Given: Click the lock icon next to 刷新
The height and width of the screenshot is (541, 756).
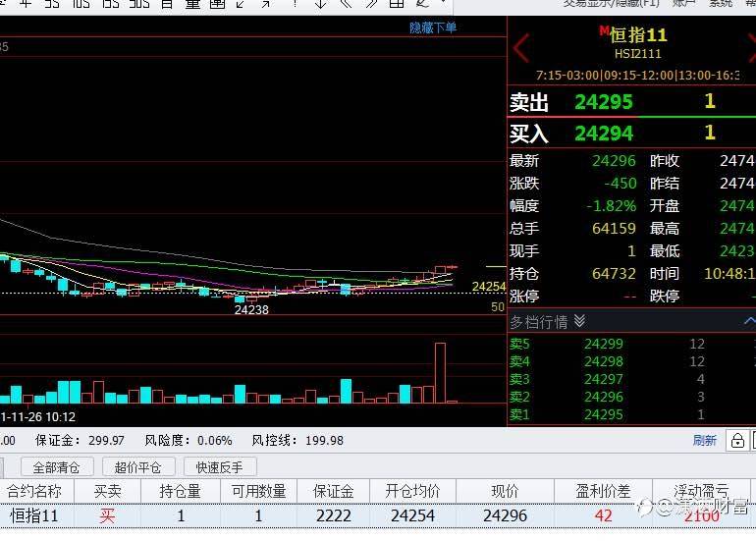Looking at the screenshot, I should coord(737,440).
